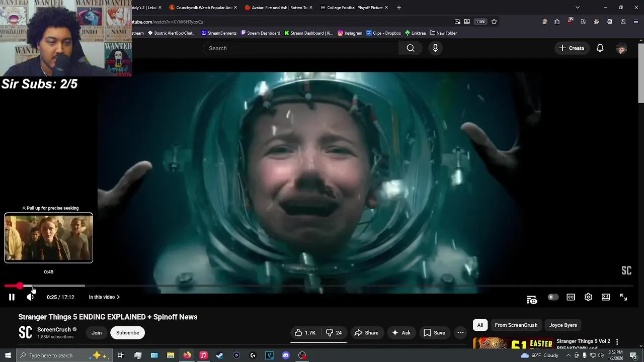Toggle the autoplay switch in the player
This screenshot has width=644, height=362.
pyautogui.click(x=553, y=297)
